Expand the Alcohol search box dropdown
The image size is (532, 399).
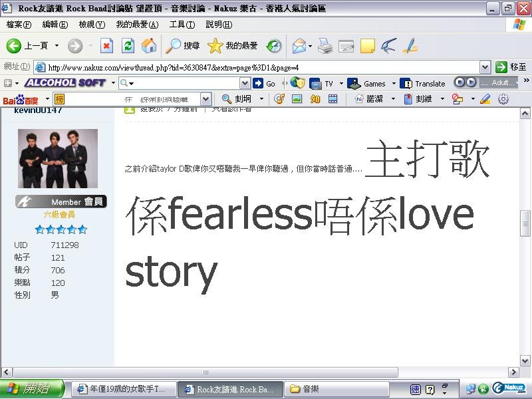pos(245,83)
